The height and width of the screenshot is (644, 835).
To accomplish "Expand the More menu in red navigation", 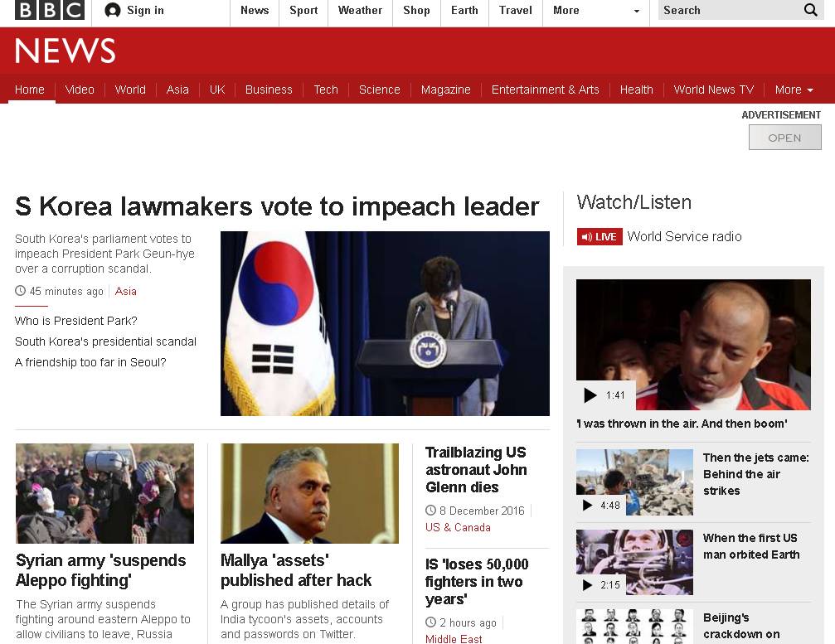I will click(x=794, y=90).
